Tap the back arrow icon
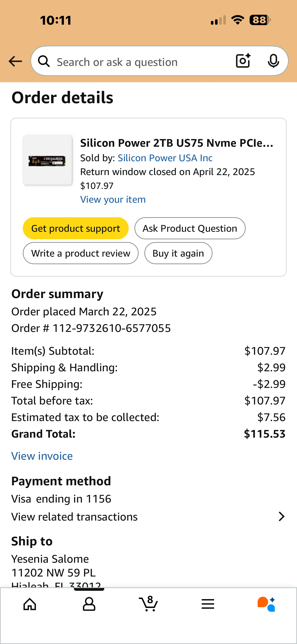The width and height of the screenshot is (297, 644). click(x=15, y=61)
